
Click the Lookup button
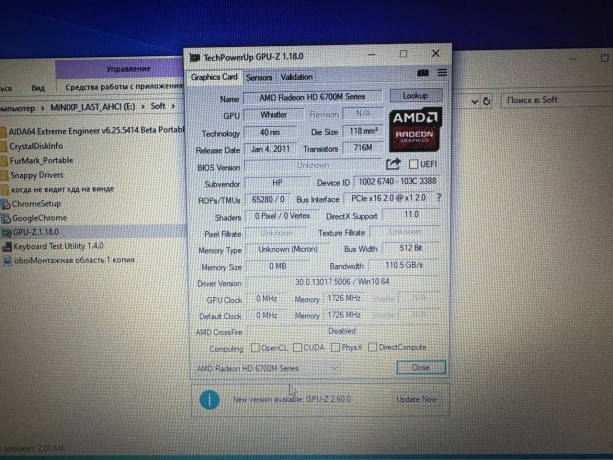coord(416,95)
